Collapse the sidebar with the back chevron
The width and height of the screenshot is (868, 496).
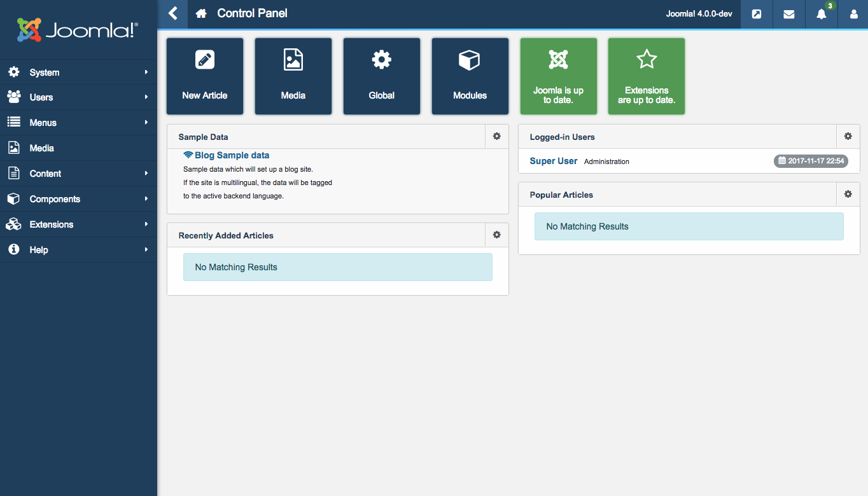(x=172, y=13)
